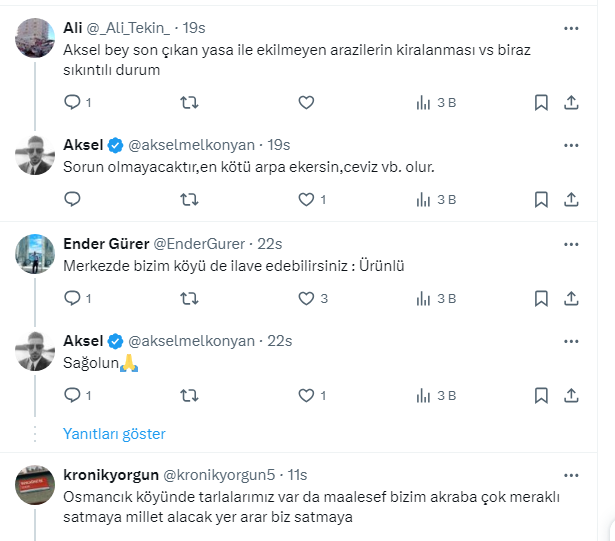Like Ender Gürer's tweet with 3 likes
615x541 pixels.
tap(306, 298)
